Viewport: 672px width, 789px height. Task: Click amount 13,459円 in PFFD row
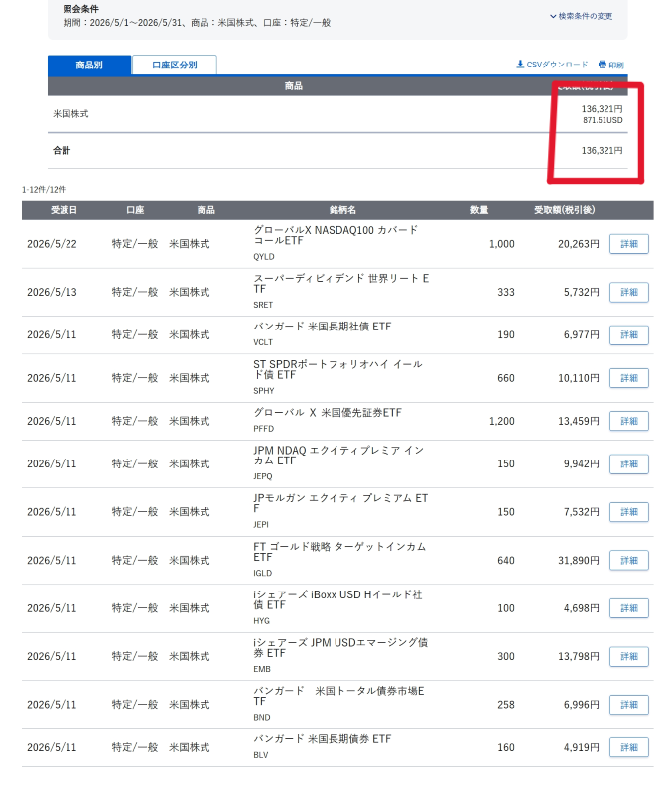pyautogui.click(x=579, y=421)
